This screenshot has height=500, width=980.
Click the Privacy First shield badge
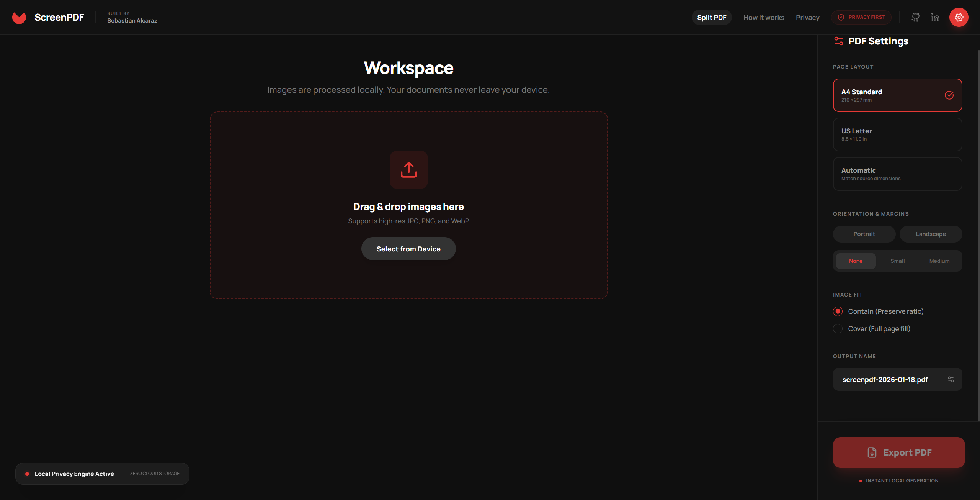pyautogui.click(x=861, y=17)
